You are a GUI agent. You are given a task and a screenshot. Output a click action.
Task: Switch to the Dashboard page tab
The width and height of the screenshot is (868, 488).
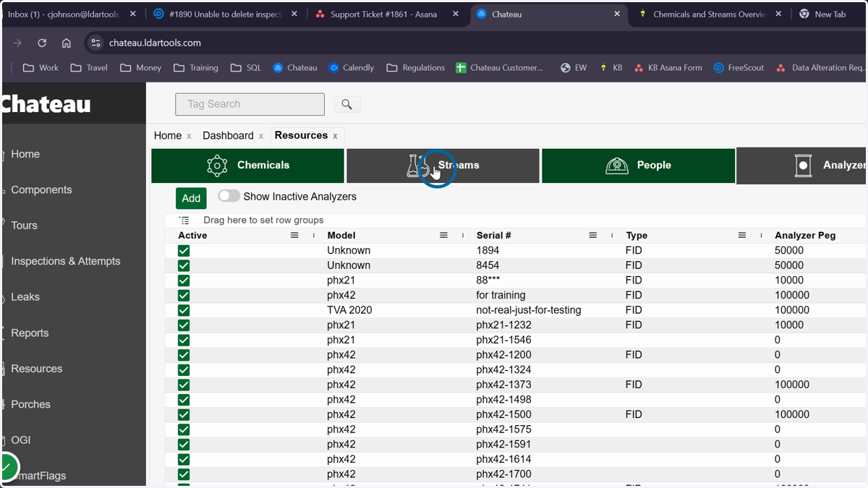228,136
